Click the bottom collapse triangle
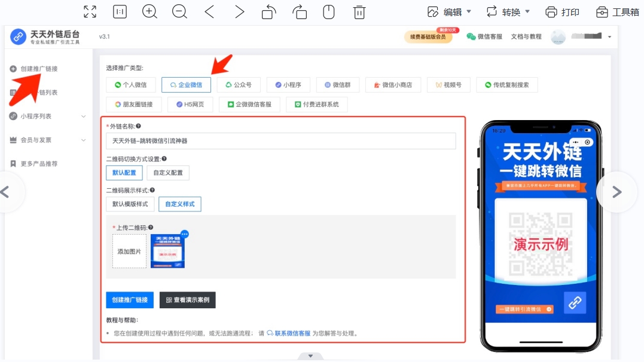 click(310, 356)
